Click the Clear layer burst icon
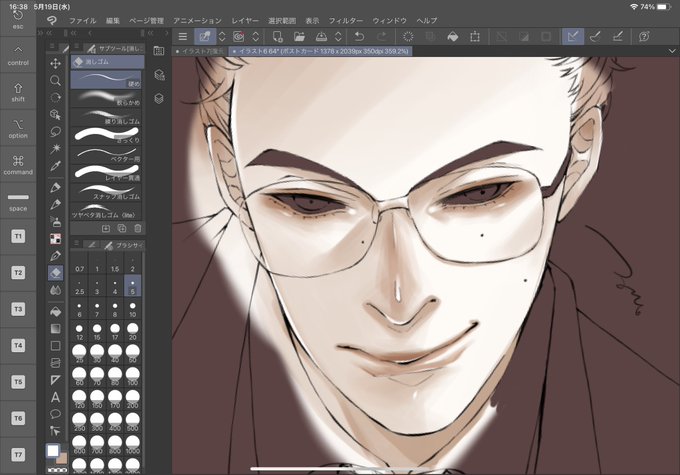 point(408,37)
